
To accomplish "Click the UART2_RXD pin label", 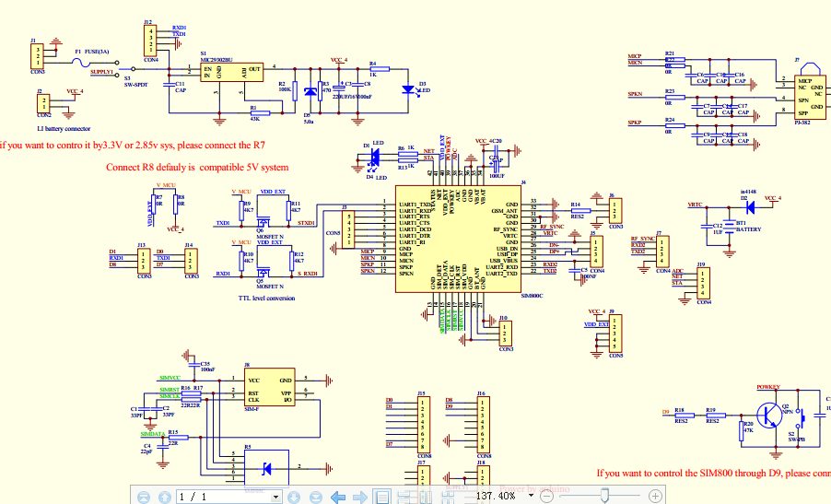I will (x=502, y=267).
